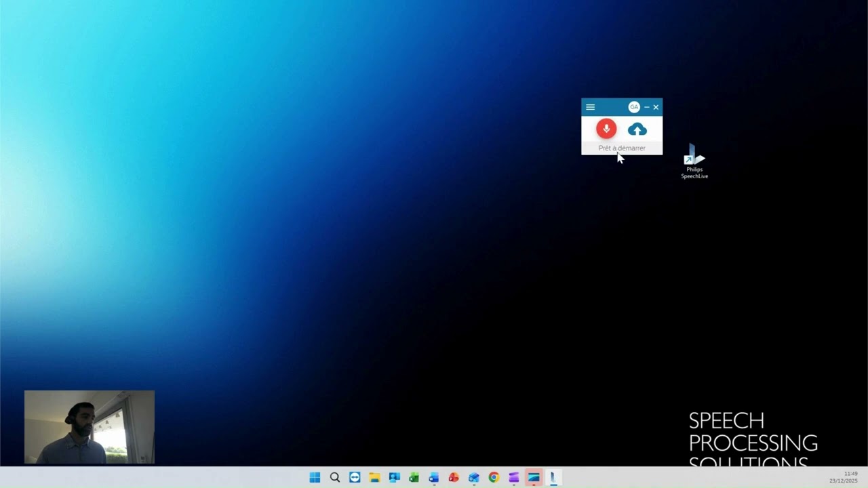The width and height of the screenshot is (868, 488).
Task: Click the cloud upload icon
Action: (x=637, y=129)
